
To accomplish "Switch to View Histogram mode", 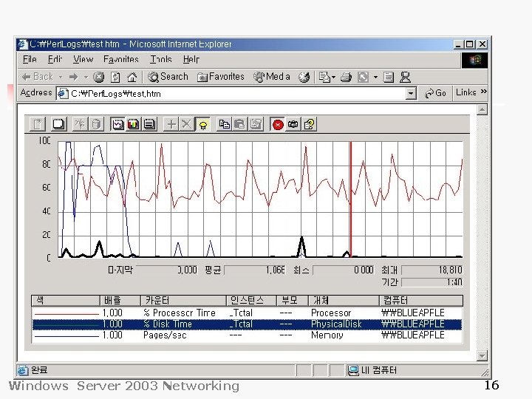I will (x=133, y=124).
